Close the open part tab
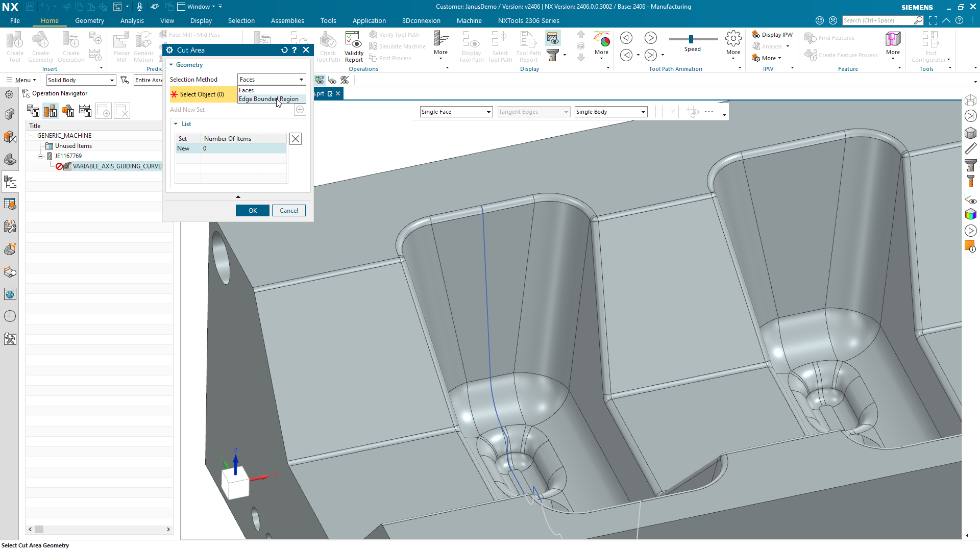The image size is (980, 551). (338, 93)
